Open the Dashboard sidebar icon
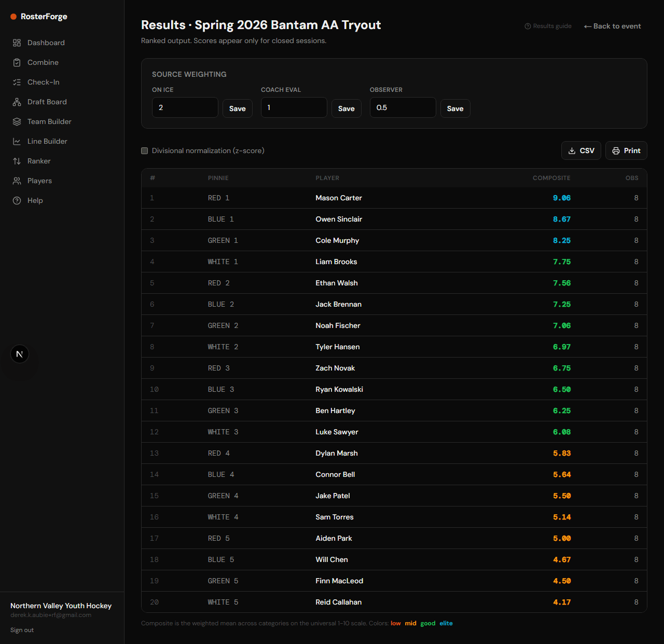Viewport: 664px width, 644px height. click(x=17, y=43)
